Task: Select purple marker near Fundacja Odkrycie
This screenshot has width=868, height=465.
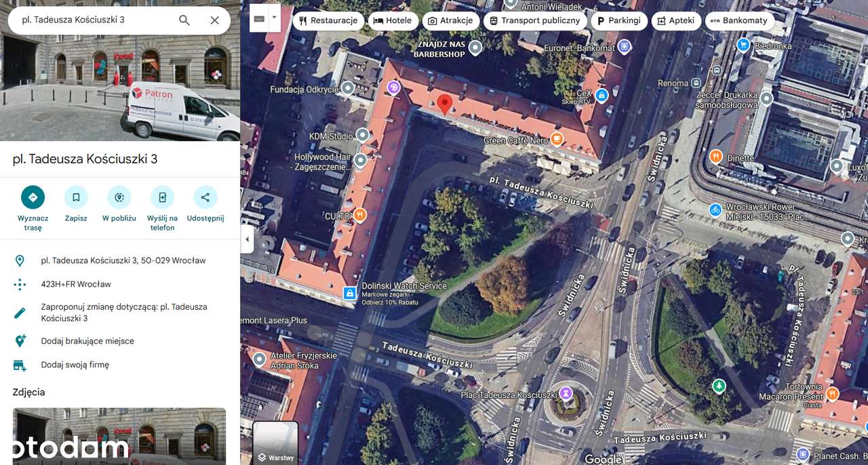Action: [393, 87]
